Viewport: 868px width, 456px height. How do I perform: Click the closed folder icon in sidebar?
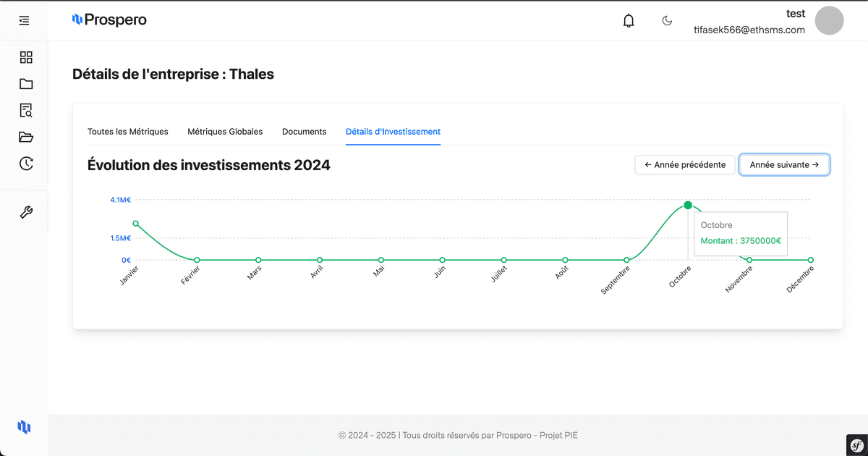point(26,84)
